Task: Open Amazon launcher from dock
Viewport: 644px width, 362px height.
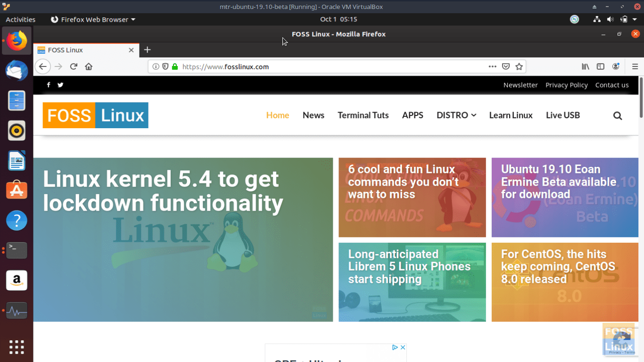Action: pos(17,280)
